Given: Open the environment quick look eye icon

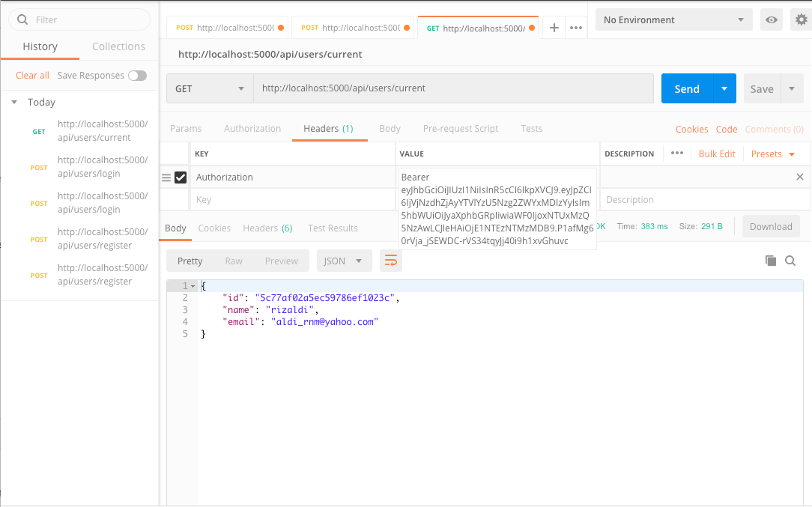Looking at the screenshot, I should click(x=771, y=19).
